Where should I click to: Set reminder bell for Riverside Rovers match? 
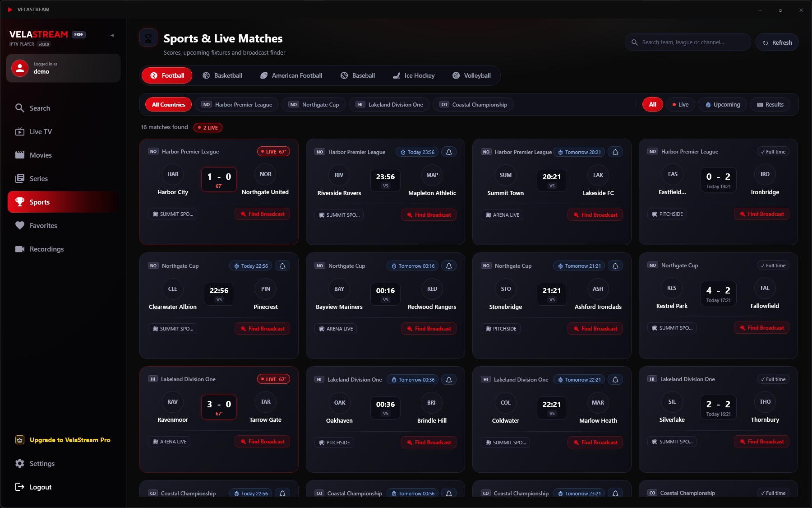[449, 152]
